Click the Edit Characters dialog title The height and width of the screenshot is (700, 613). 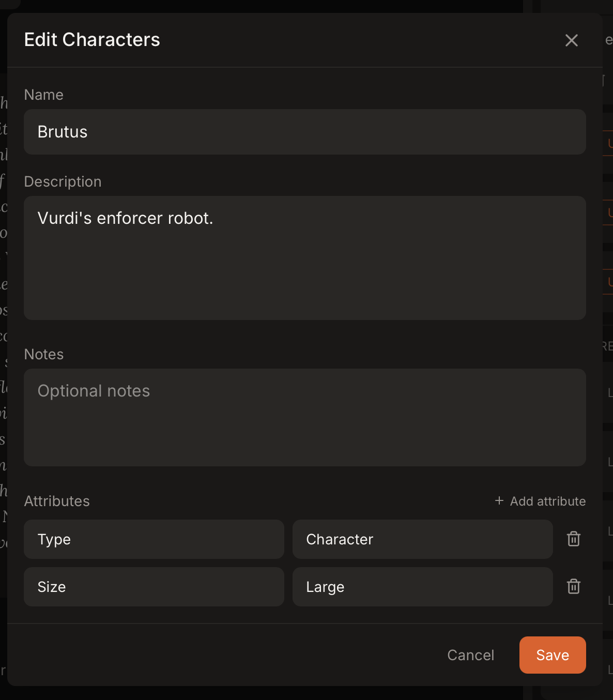[x=92, y=39]
